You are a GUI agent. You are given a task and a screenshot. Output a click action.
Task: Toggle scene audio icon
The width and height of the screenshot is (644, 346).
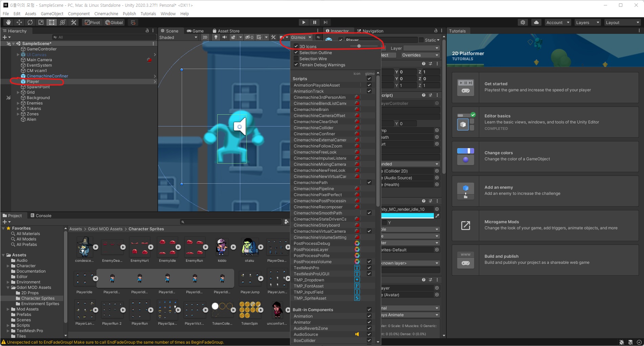[224, 37]
